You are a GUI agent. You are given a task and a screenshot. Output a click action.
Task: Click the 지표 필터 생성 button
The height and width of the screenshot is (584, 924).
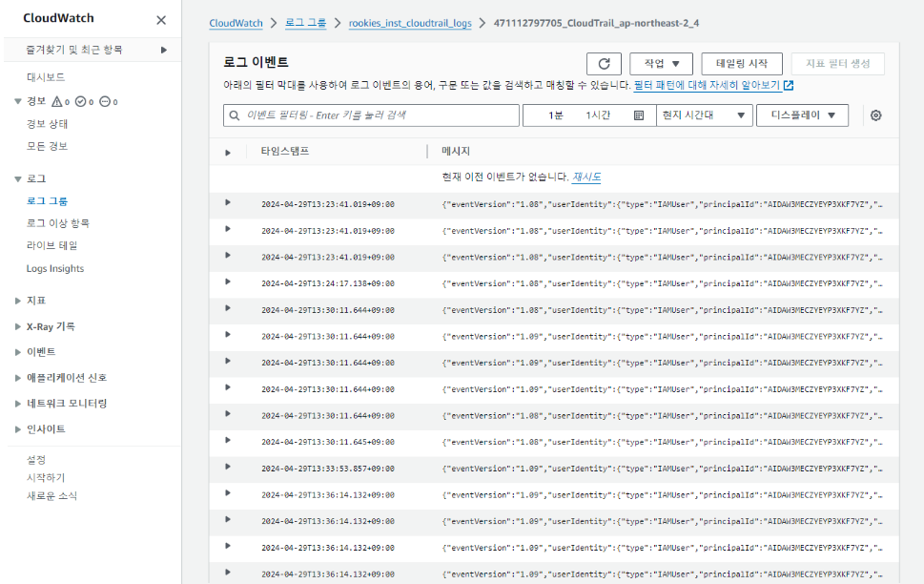(x=838, y=64)
